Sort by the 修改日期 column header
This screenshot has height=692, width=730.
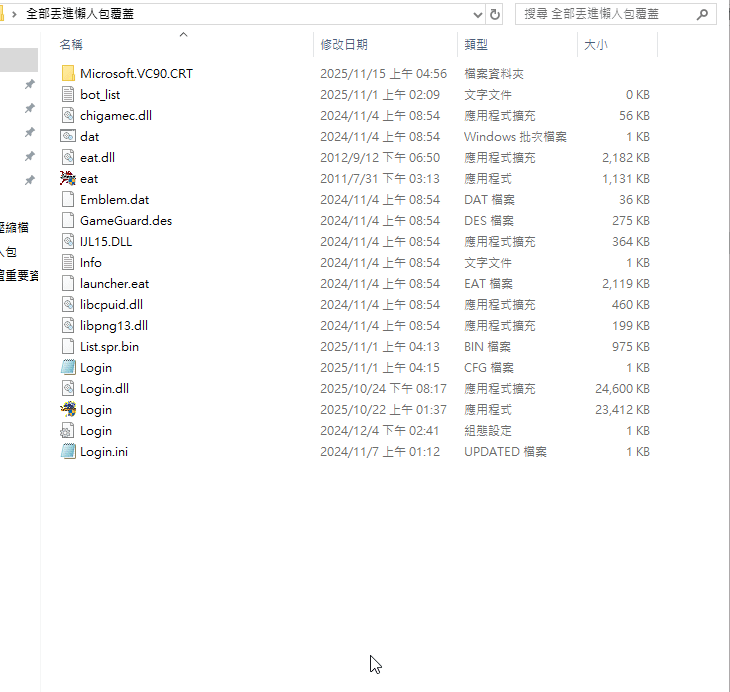click(x=344, y=45)
